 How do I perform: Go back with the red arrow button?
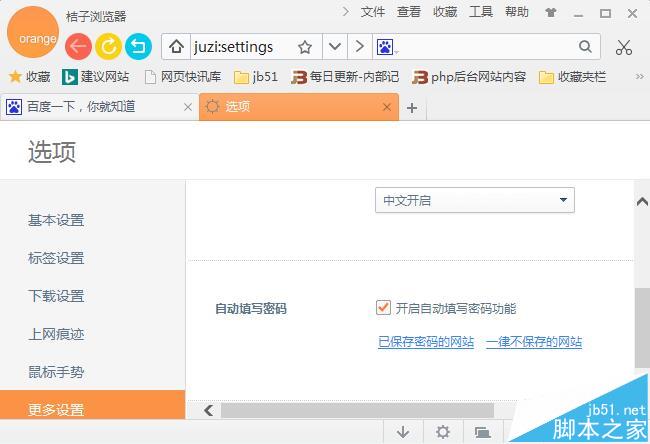pyautogui.click(x=78, y=46)
